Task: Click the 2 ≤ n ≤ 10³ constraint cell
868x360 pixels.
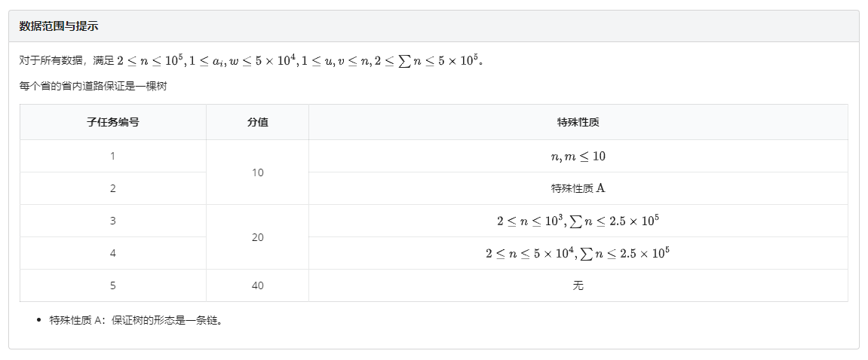Action: 578,221
